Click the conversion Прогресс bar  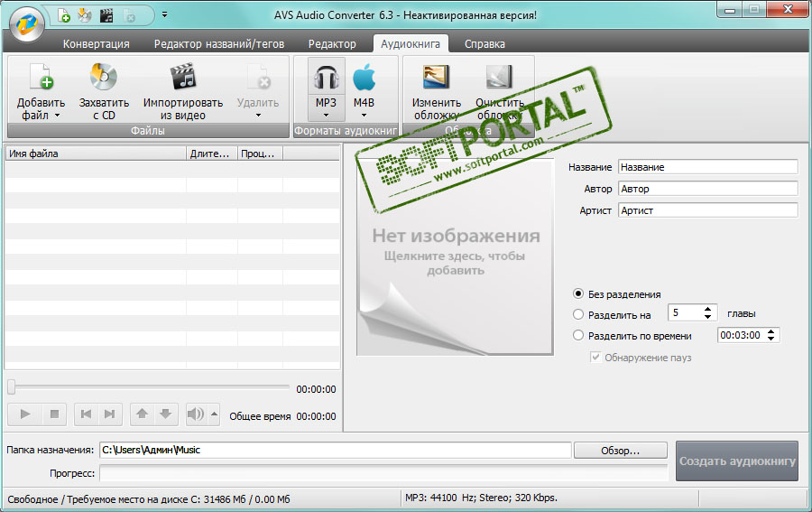click(x=383, y=473)
